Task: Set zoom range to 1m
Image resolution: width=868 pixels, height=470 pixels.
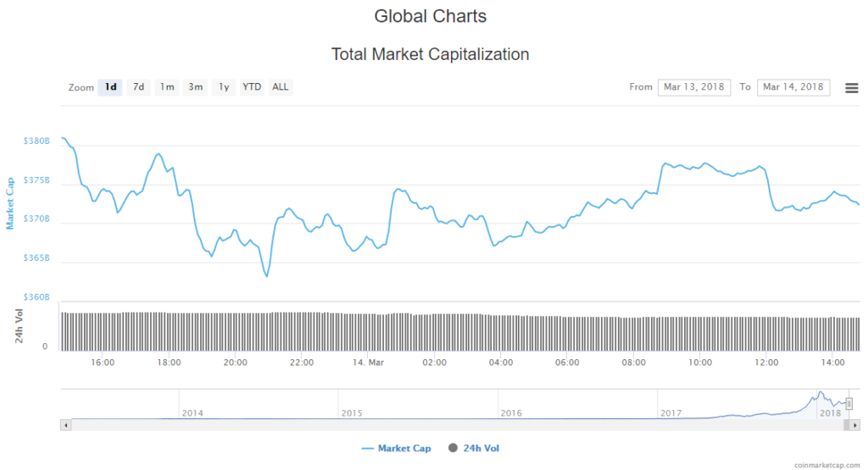Action: click(x=167, y=87)
